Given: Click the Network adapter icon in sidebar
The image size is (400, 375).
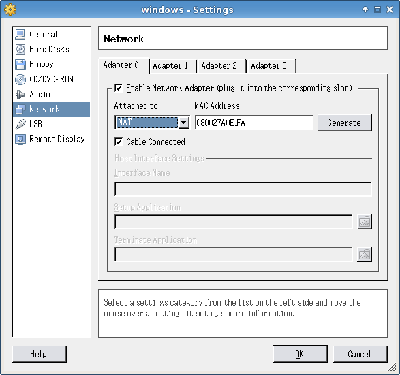Looking at the screenshot, I should tap(20, 109).
